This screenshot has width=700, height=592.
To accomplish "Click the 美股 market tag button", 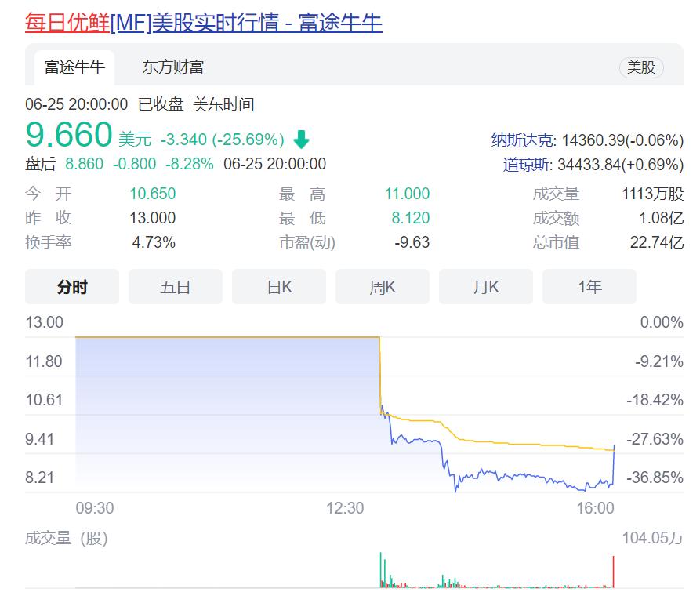I will pyautogui.click(x=641, y=68).
